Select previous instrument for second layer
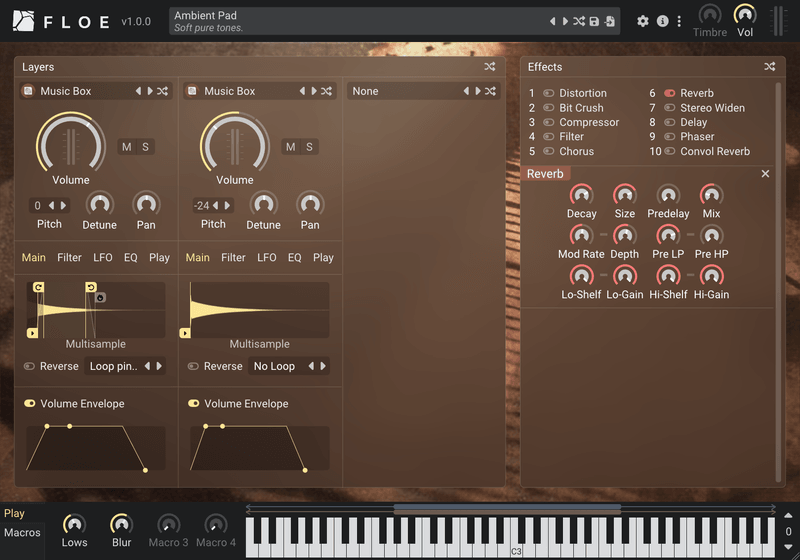Viewport: 800px width, 560px height. (302, 91)
